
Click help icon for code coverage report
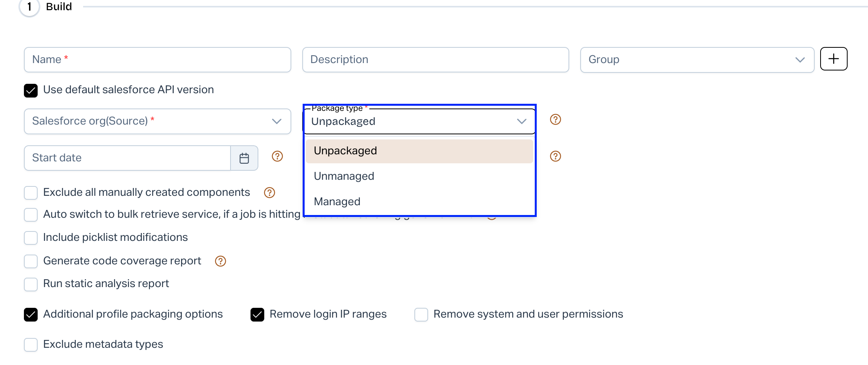220,261
